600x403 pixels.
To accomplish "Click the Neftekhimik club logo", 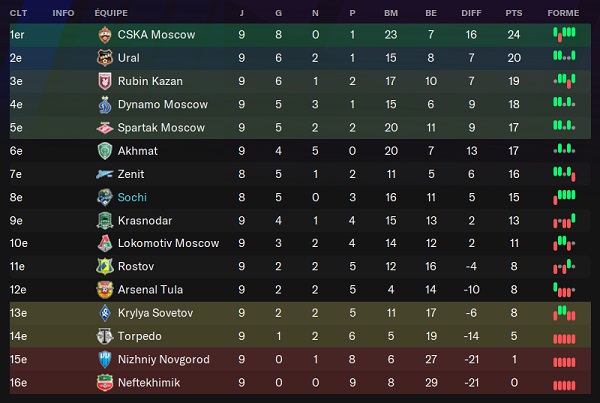I will [103, 383].
